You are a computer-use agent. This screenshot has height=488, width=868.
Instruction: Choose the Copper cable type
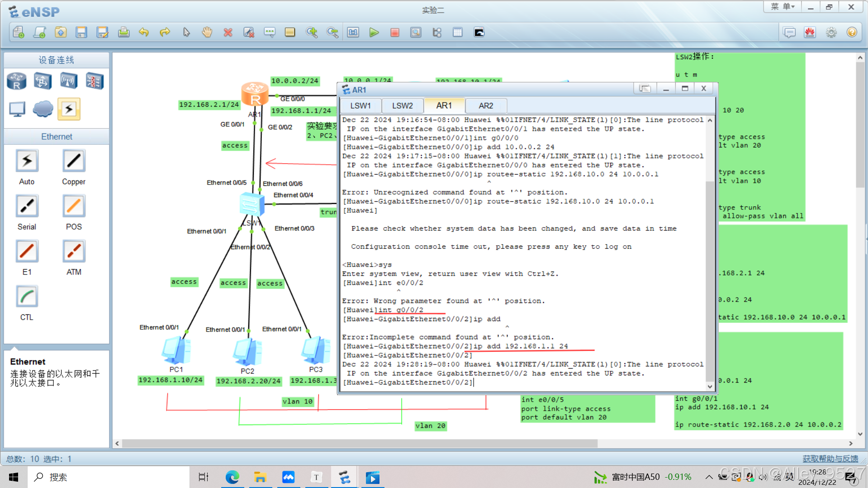pos(74,161)
